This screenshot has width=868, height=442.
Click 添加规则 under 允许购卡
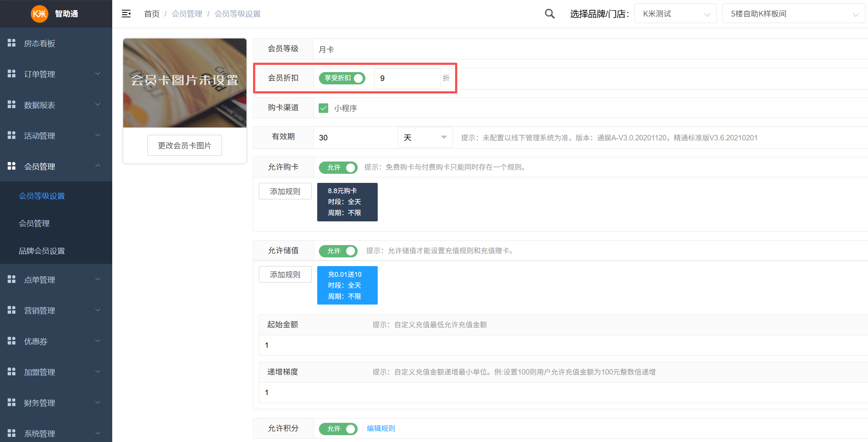[x=285, y=191]
